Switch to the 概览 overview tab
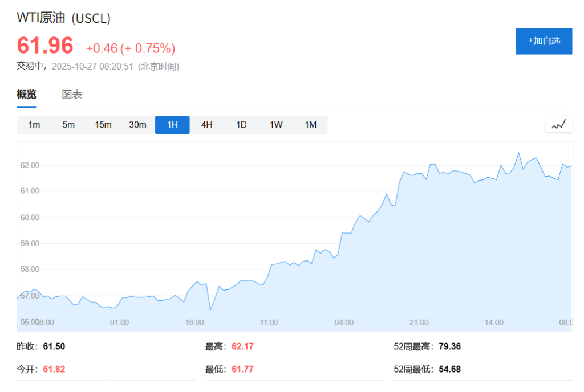The image size is (584, 392). [x=27, y=95]
